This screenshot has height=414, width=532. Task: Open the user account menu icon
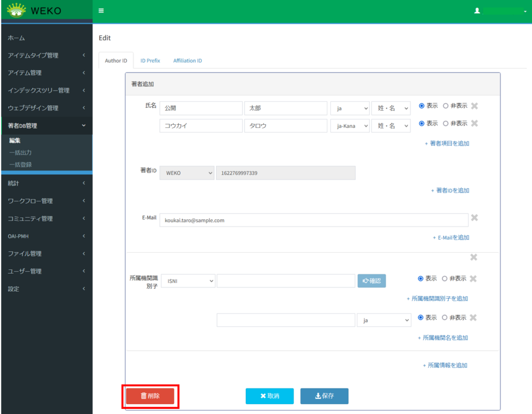(x=477, y=11)
